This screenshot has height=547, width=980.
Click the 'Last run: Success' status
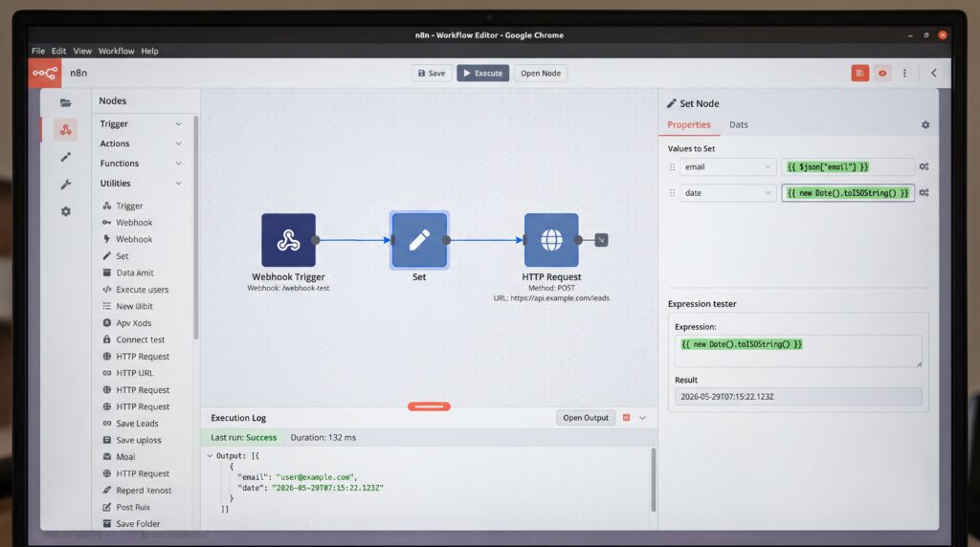coord(243,438)
